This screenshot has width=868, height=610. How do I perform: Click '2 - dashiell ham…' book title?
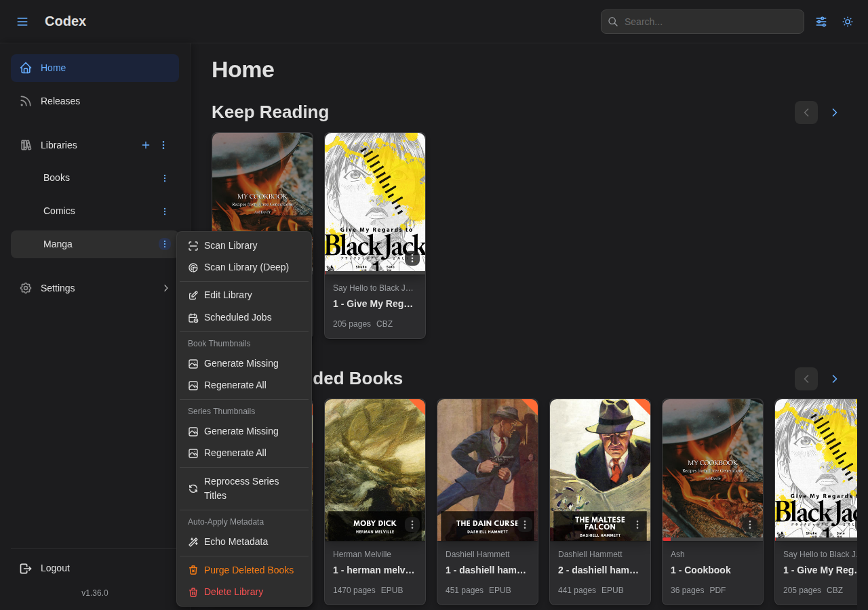tap(599, 570)
